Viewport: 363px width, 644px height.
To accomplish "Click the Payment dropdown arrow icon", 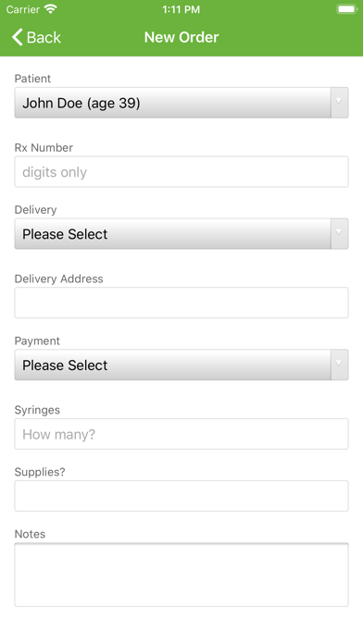I will [339, 365].
